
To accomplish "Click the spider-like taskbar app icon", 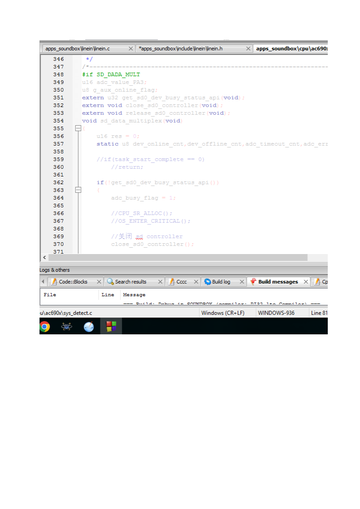I will 67,327.
